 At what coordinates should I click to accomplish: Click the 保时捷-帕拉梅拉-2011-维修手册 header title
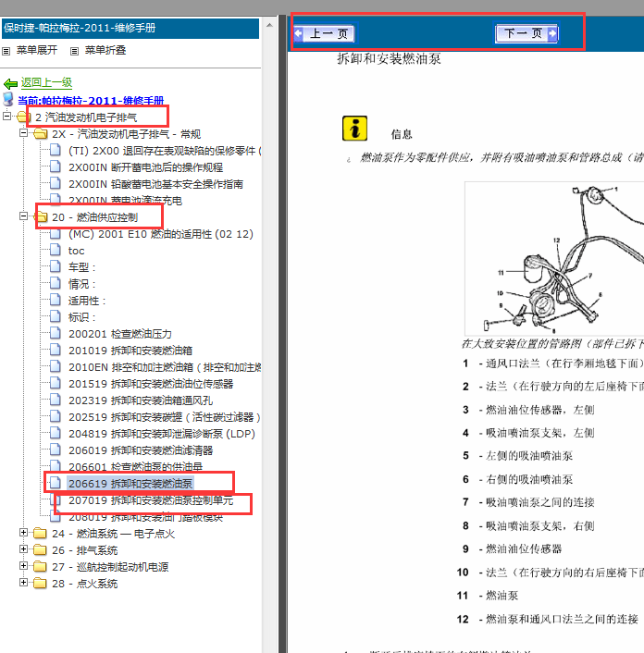pyautogui.click(x=80, y=28)
